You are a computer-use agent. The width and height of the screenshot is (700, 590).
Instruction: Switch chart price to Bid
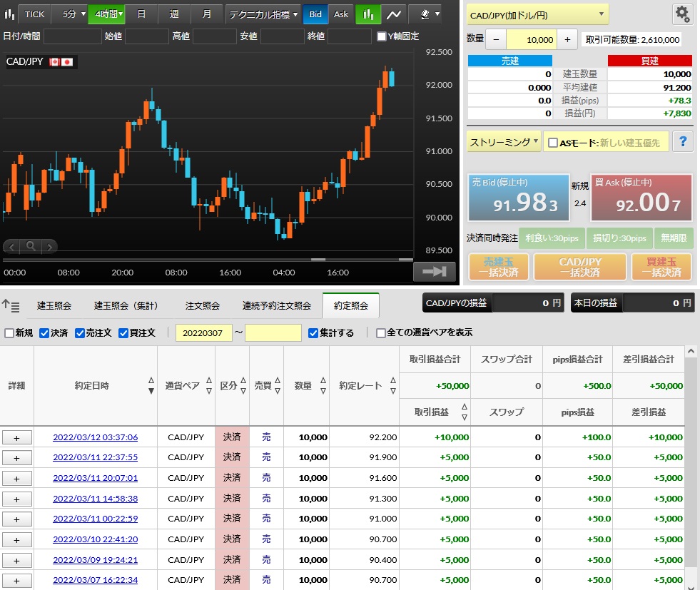(x=315, y=14)
